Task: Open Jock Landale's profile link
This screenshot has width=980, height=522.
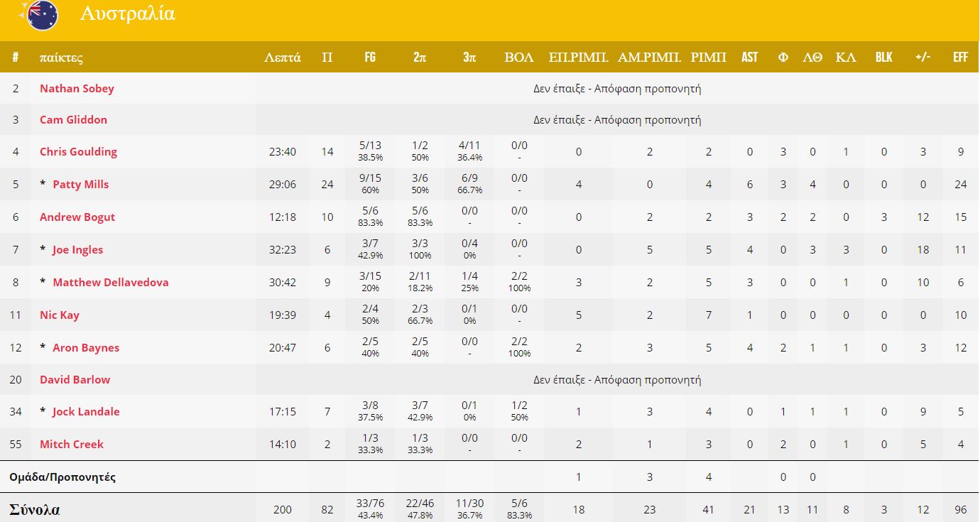Action: 86,412
